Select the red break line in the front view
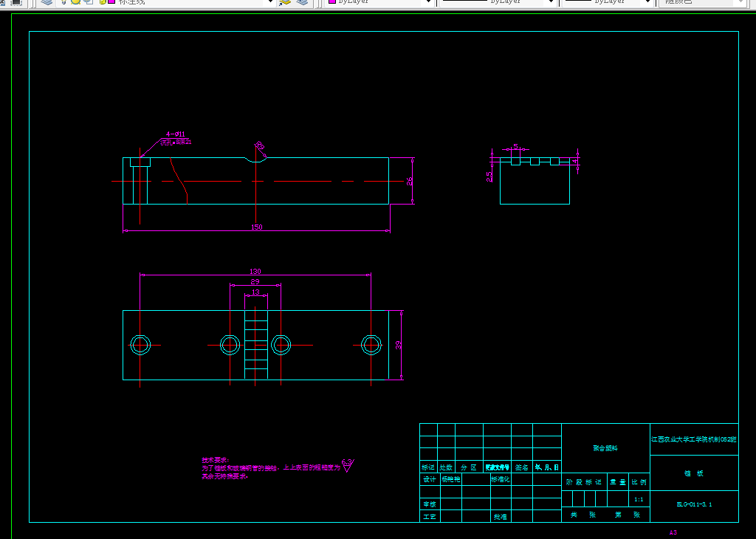This screenshot has width=756, height=539. coord(179,181)
